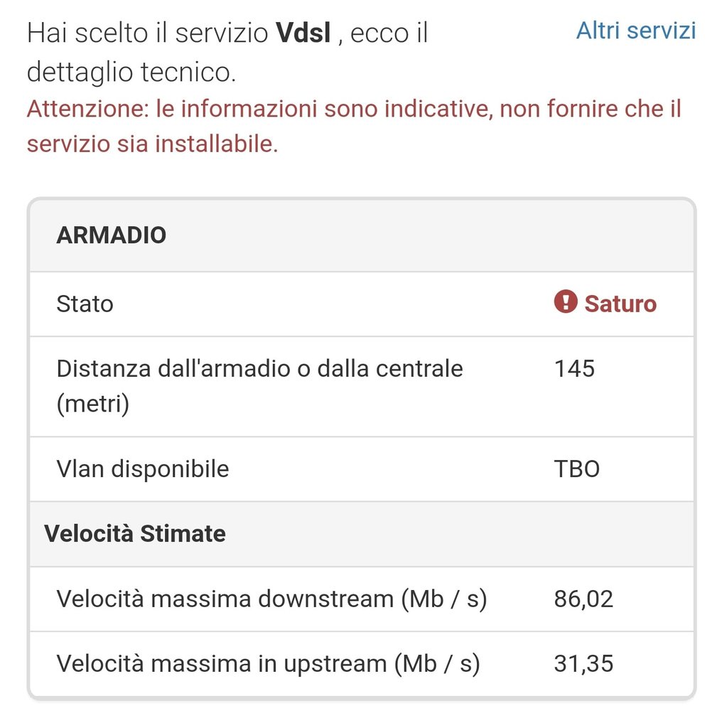Click the Velocità Stimate section header

135,533
